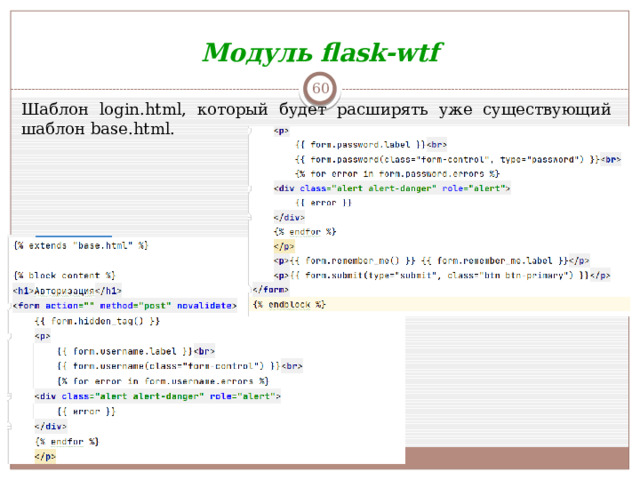Select the "for error in form.password.errors" line
640x480 pixels.
(398, 174)
